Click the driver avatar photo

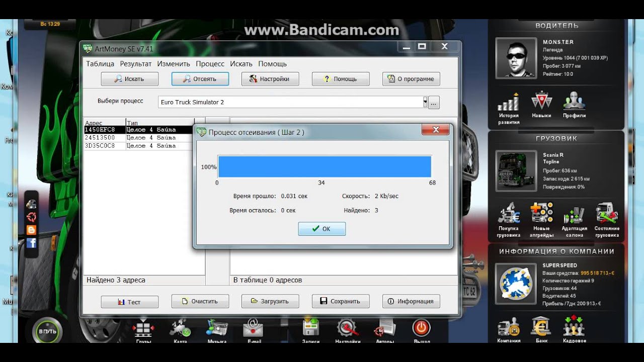[x=516, y=58]
